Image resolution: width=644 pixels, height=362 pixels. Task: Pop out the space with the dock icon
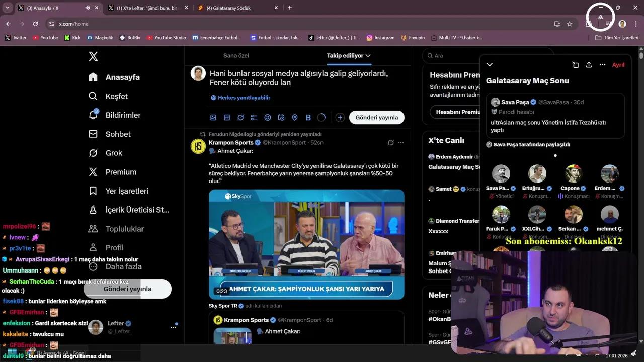pyautogui.click(x=575, y=65)
